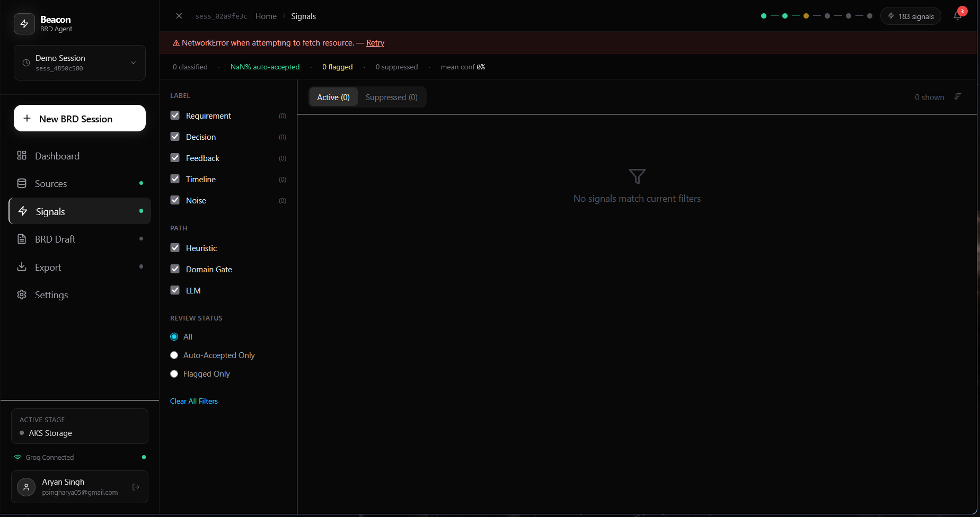
Task: Switch to the Suppressed (0) tab
Action: click(391, 97)
